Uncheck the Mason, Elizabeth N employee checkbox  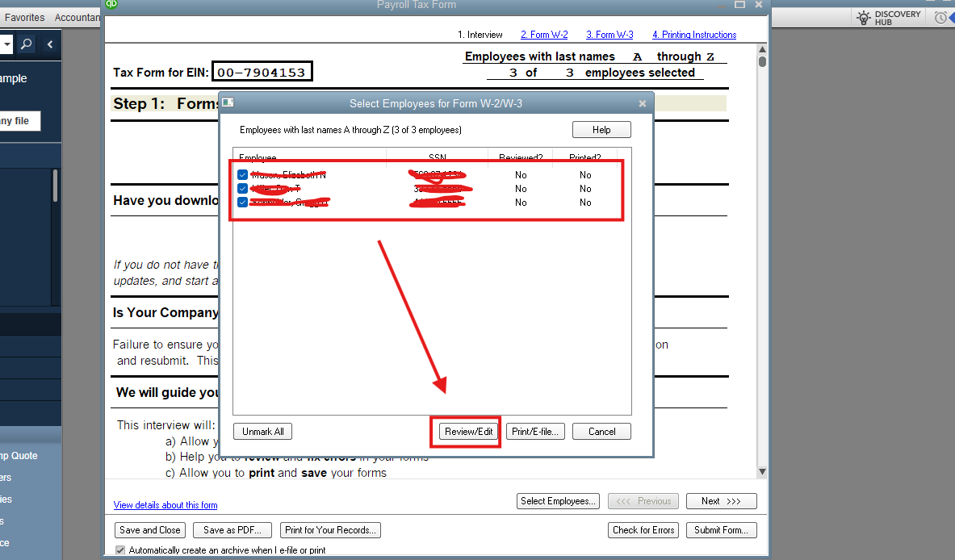[x=242, y=174]
